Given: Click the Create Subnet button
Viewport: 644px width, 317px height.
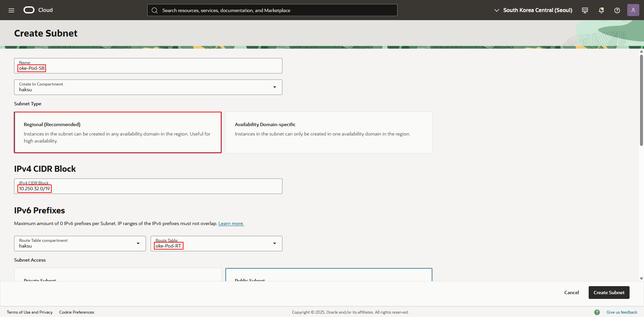Looking at the screenshot, I should 609,293.
